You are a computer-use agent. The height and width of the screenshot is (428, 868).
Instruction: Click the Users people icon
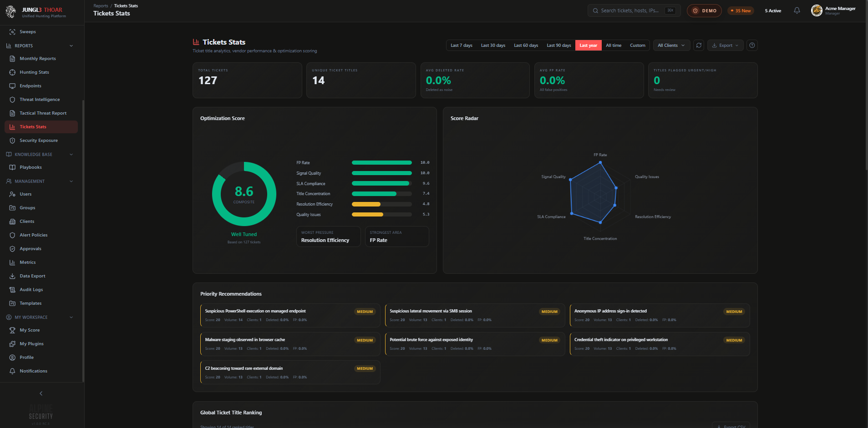click(12, 194)
